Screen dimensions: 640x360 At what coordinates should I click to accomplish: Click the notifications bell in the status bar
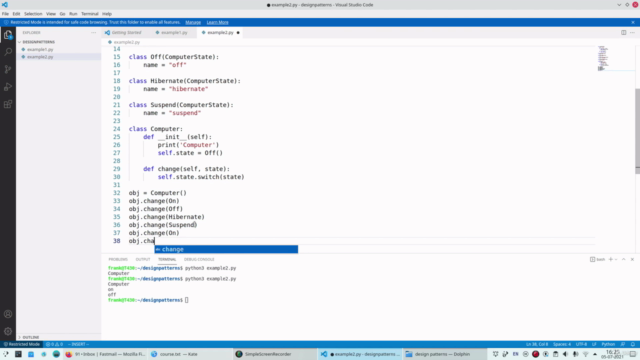(x=633, y=344)
